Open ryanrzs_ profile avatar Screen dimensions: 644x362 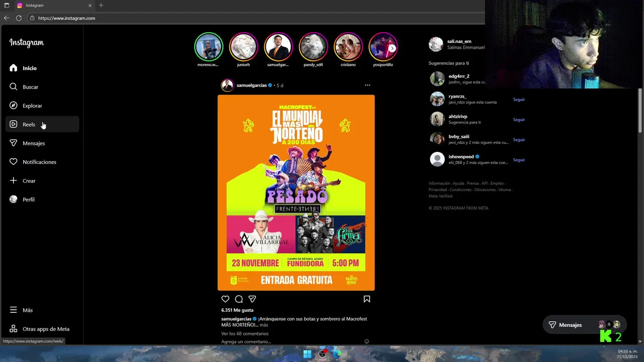[437, 99]
